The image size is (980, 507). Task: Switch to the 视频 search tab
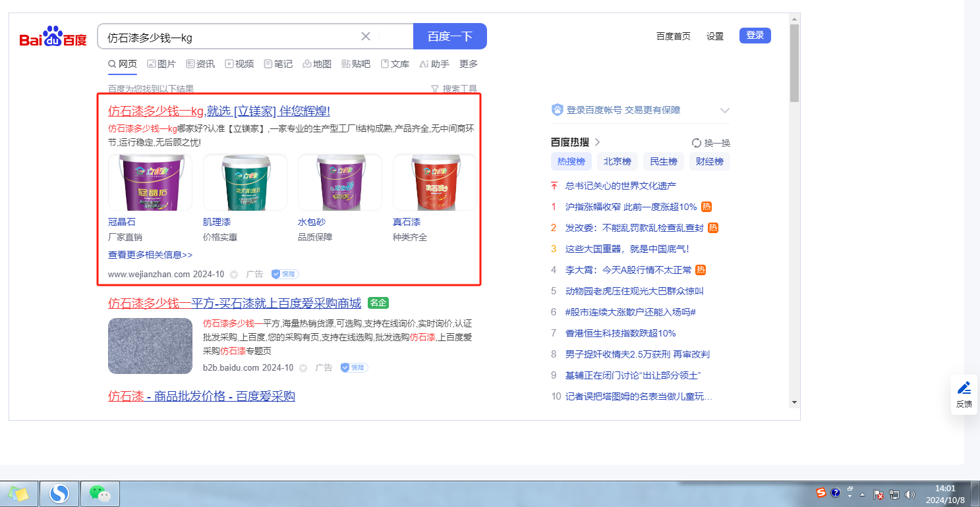pos(239,64)
